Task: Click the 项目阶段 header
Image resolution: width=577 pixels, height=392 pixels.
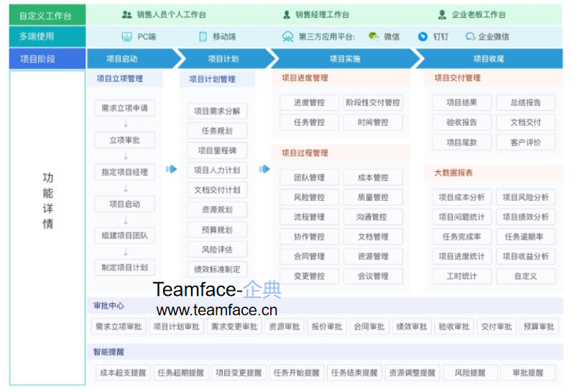Action: [47, 59]
